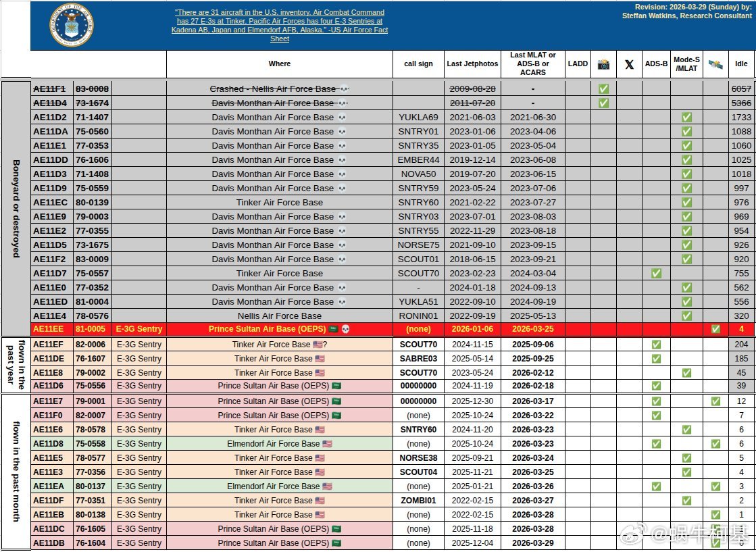Select the 'LADD' column header
This screenshot has width=756, height=552.
[x=578, y=64]
